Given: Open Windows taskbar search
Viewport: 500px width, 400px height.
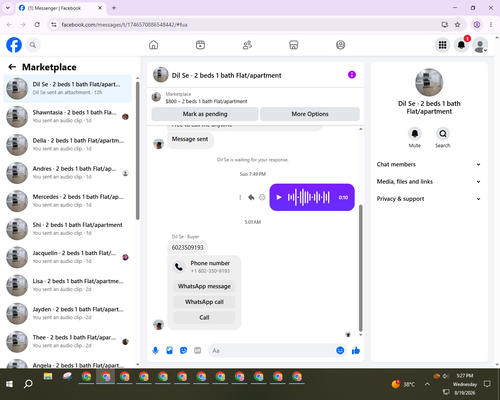Looking at the screenshot, I should point(28,384).
